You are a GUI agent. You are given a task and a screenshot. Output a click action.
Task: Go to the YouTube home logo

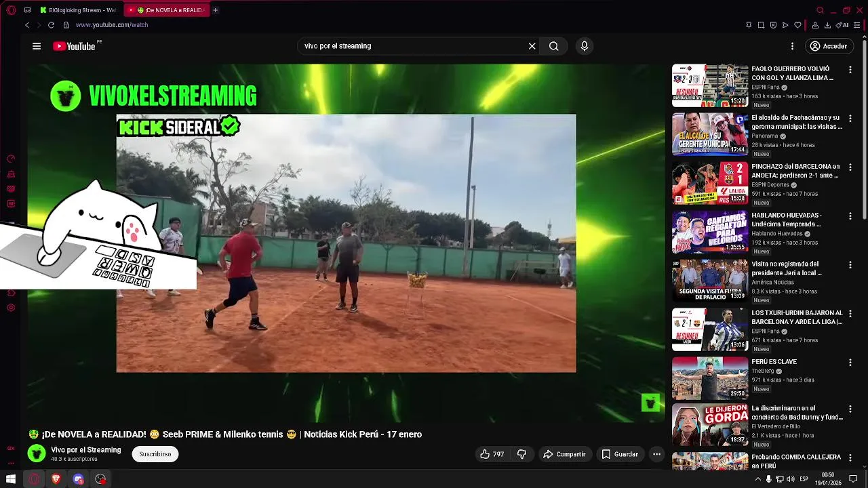74,46
